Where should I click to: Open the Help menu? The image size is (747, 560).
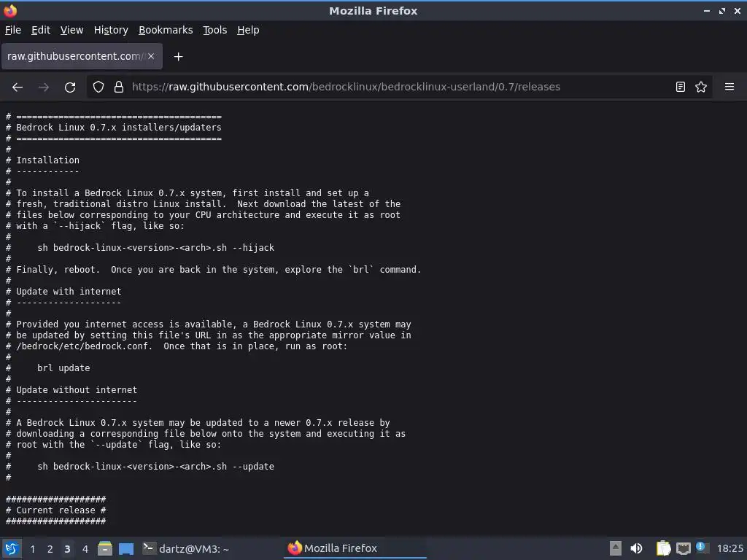(x=248, y=30)
